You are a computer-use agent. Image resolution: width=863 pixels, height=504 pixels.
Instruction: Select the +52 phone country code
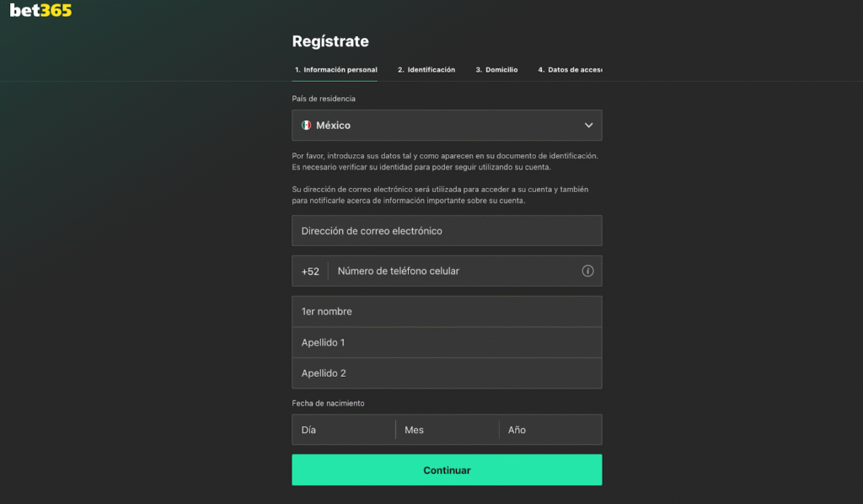309,271
